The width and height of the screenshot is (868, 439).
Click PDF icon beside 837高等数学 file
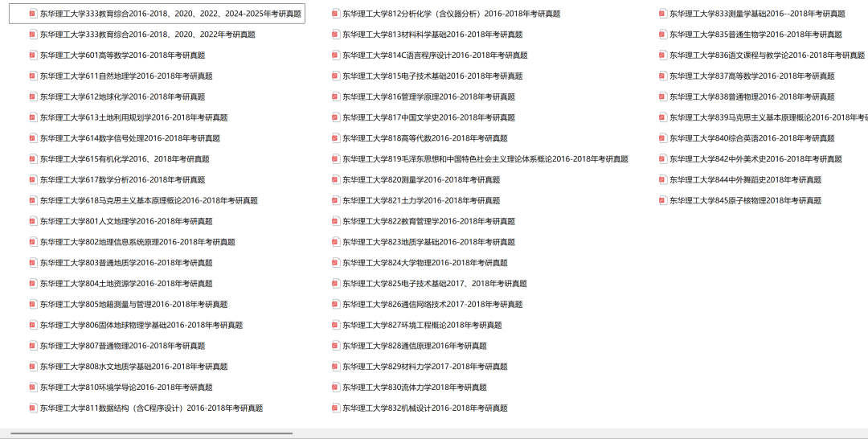click(662, 76)
